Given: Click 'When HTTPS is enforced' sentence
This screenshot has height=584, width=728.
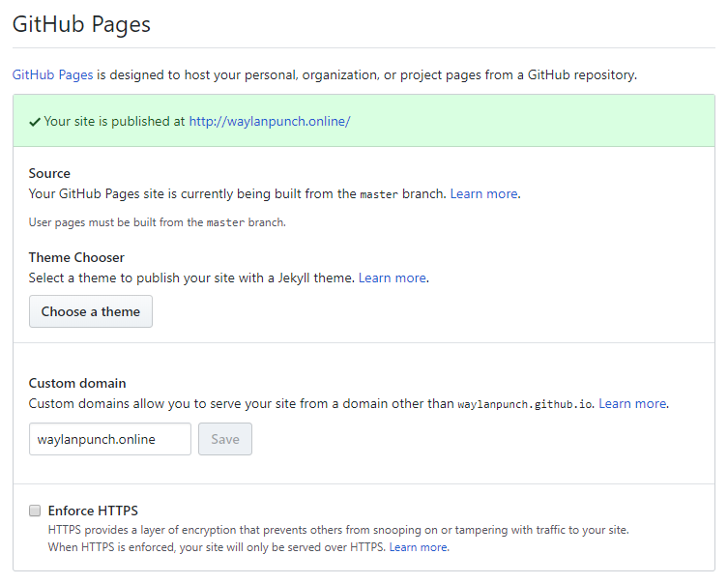Looking at the screenshot, I should (x=217, y=547).
